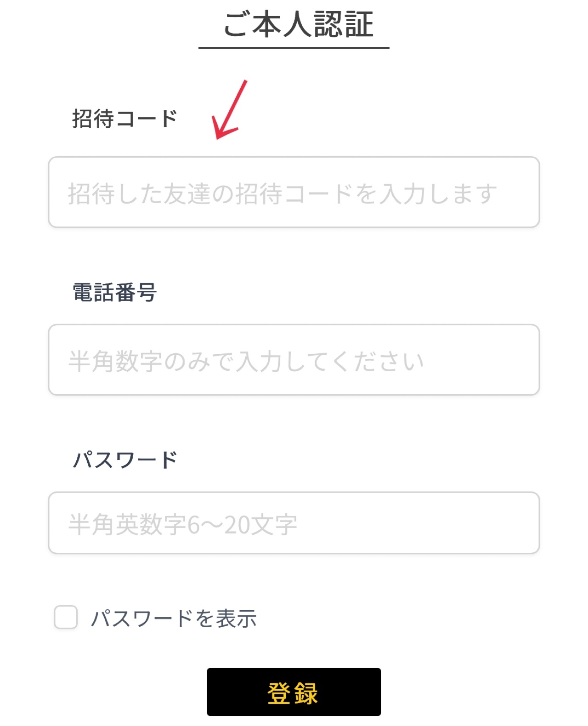The image size is (588, 726).
Task: Click the パスワードを表示 label text
Action: (x=174, y=618)
